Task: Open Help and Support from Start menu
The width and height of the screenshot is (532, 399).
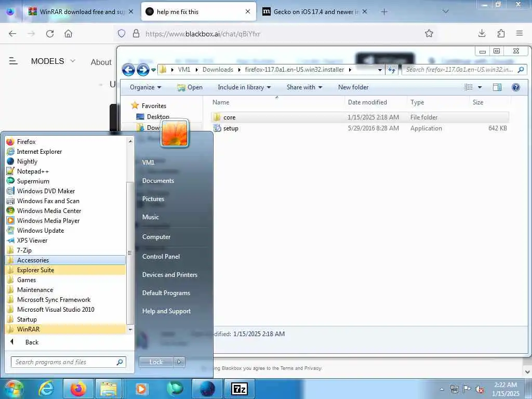Action: pos(166,311)
